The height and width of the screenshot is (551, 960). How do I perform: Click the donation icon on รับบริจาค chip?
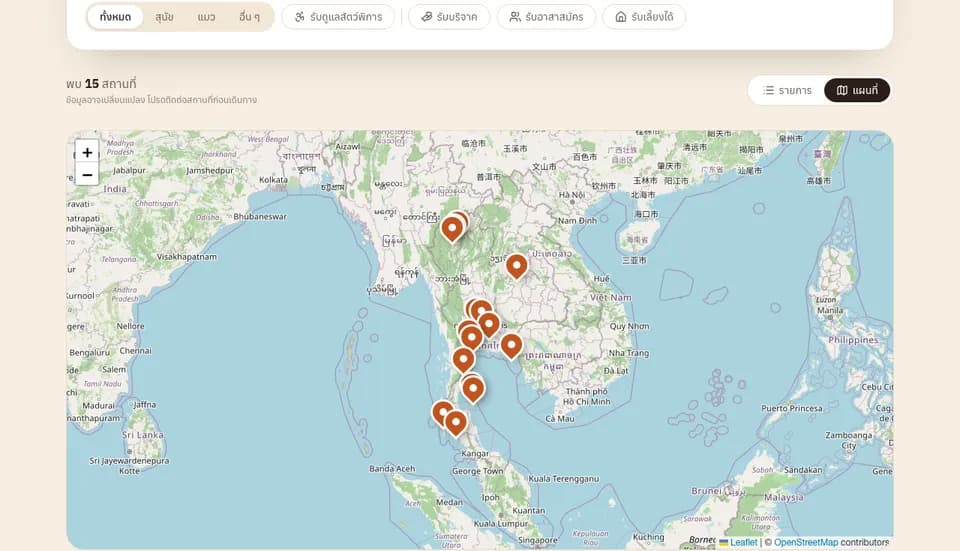click(x=427, y=17)
